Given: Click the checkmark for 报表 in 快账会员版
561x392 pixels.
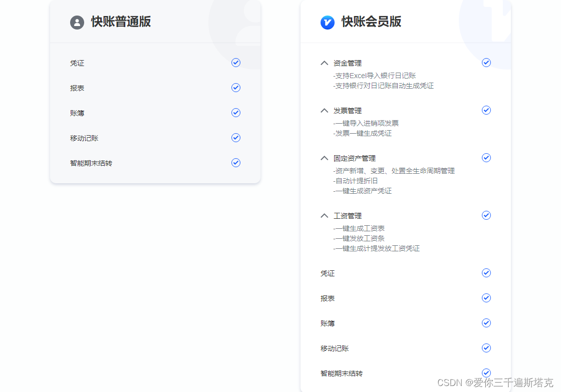Looking at the screenshot, I should point(486,298).
